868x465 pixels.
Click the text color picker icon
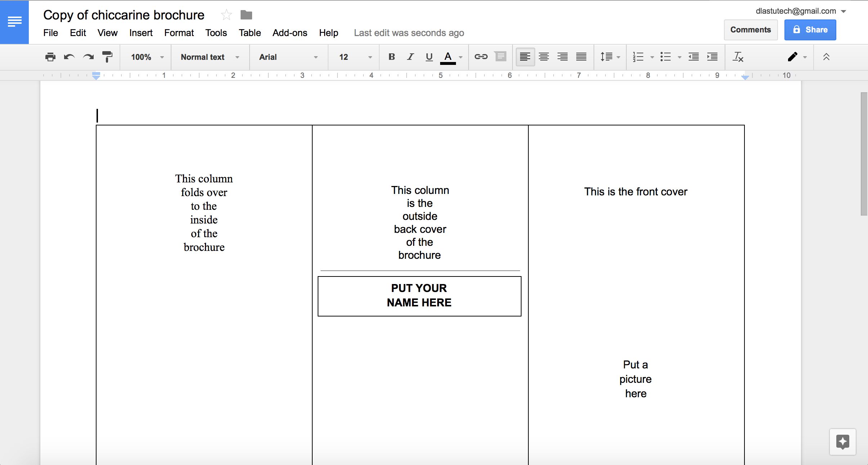[448, 57]
